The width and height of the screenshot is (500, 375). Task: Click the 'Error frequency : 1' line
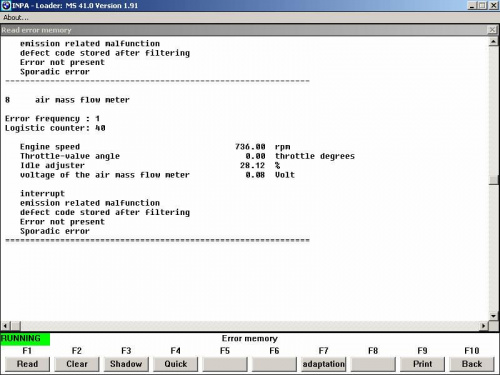[x=52, y=119]
